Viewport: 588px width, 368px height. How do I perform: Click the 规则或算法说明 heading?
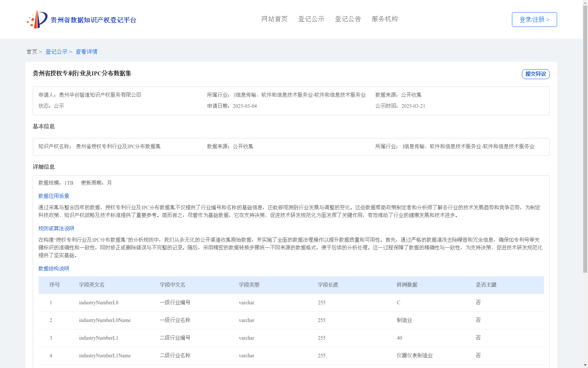[56, 229]
